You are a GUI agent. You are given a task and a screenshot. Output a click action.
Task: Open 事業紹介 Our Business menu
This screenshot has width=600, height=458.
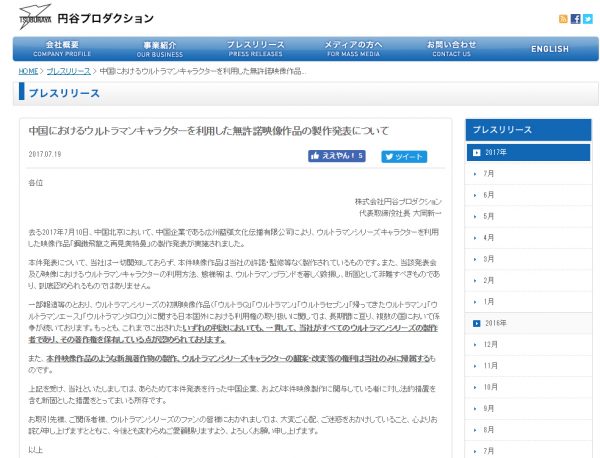click(160, 49)
